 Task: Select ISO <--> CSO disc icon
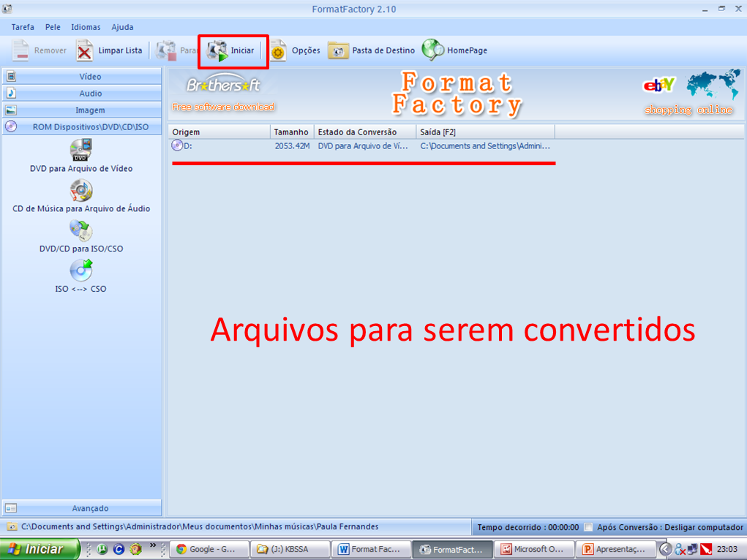point(81,270)
